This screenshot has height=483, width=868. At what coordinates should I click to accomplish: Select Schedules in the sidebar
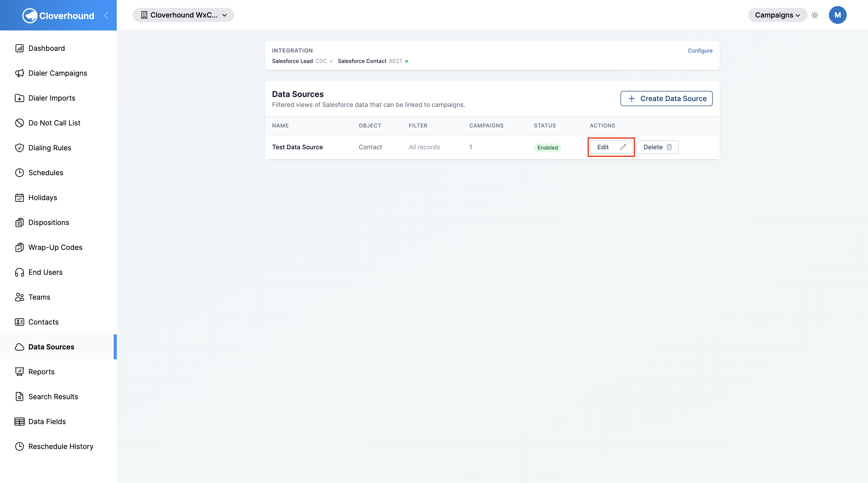click(58, 173)
